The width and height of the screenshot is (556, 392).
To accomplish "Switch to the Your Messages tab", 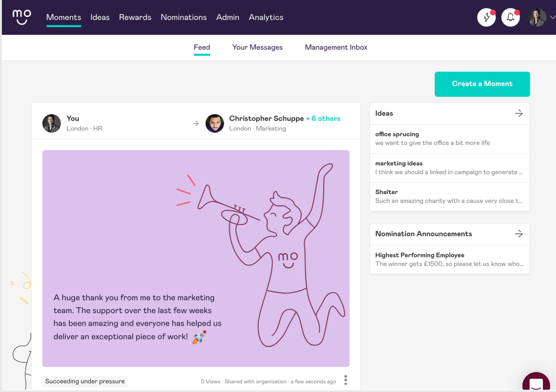I will pyautogui.click(x=257, y=47).
